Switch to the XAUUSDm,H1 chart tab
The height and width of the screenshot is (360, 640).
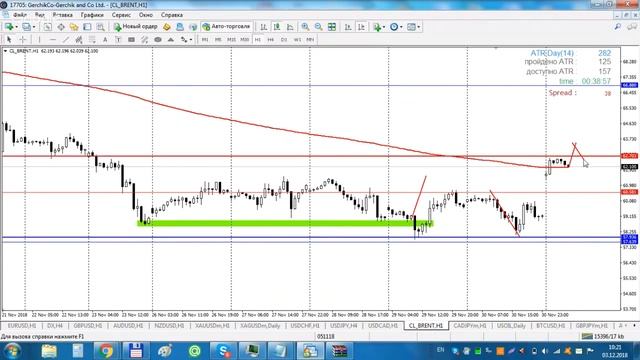click(x=212, y=326)
